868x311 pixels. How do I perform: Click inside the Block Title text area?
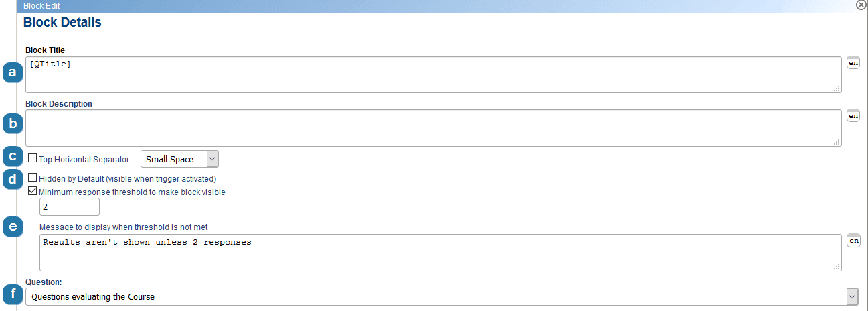tap(433, 74)
